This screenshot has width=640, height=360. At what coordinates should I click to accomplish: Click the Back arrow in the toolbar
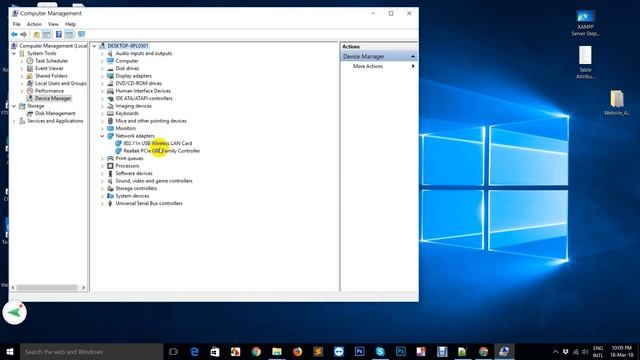pos(14,35)
